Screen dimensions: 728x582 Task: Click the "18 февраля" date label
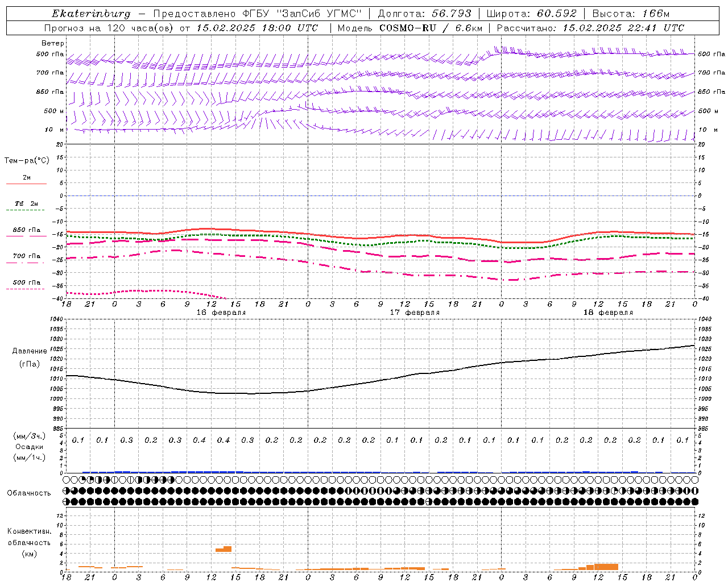(x=608, y=313)
